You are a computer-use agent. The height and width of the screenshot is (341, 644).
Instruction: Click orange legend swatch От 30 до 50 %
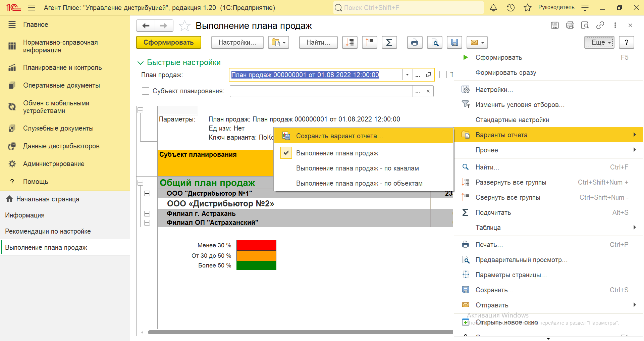pyautogui.click(x=256, y=255)
